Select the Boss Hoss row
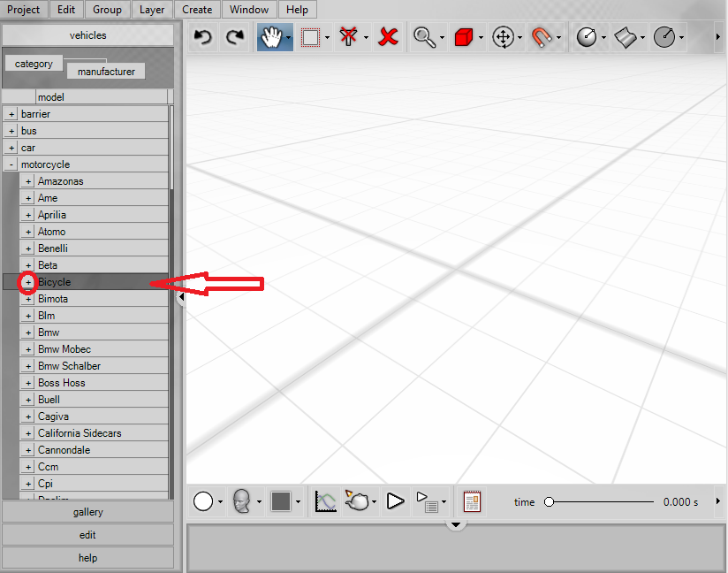728x573 pixels. pos(94,383)
